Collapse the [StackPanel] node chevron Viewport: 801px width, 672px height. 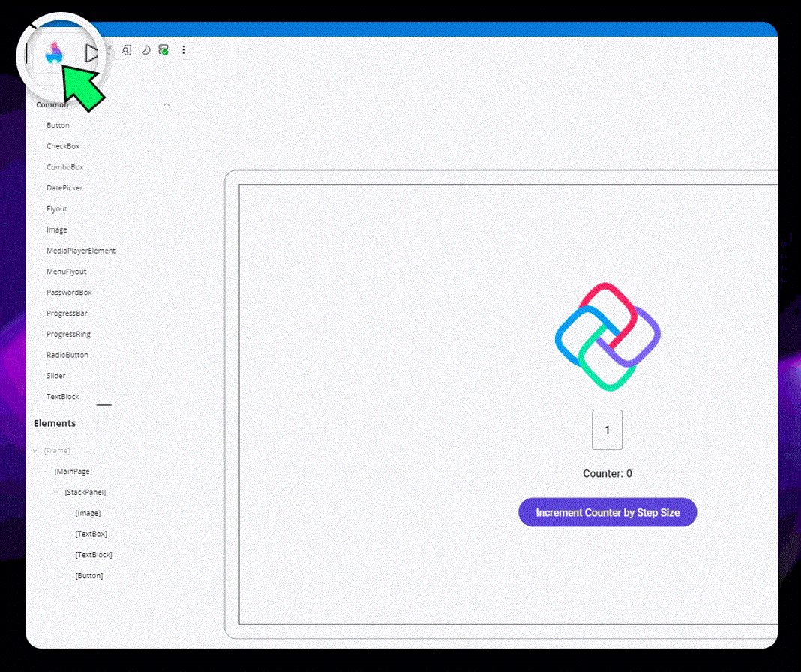tap(56, 493)
